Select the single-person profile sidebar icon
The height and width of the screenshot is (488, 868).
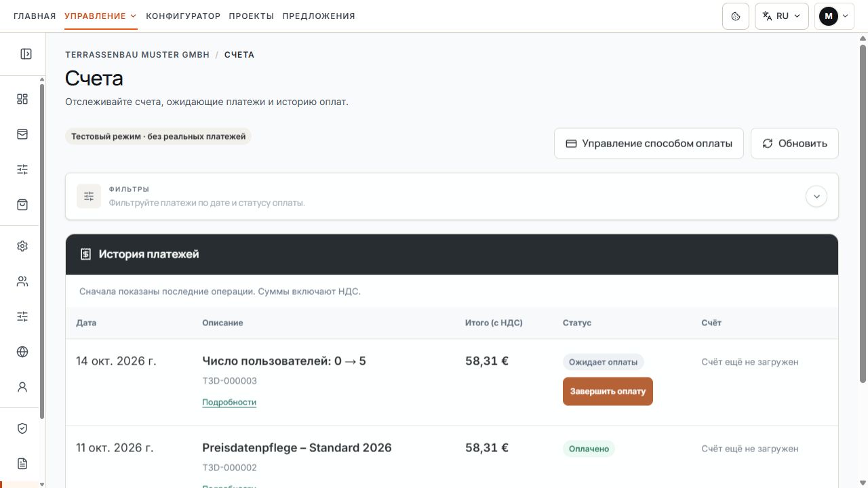tap(22, 387)
